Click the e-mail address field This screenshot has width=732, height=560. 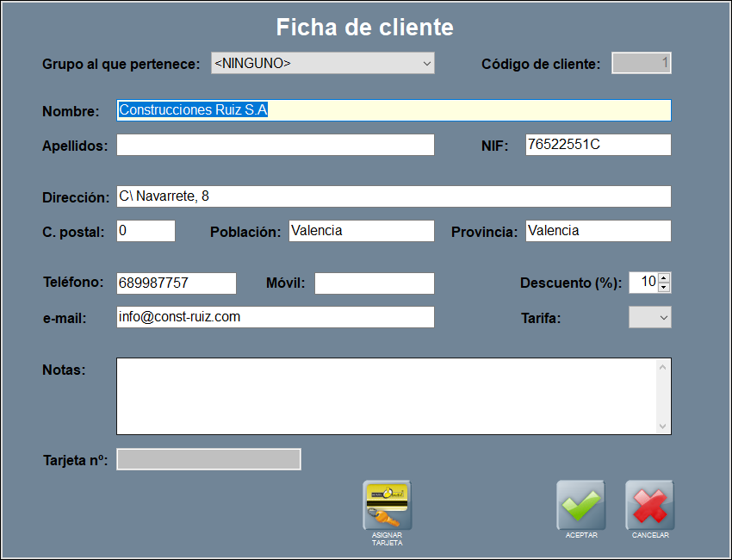tap(275, 317)
